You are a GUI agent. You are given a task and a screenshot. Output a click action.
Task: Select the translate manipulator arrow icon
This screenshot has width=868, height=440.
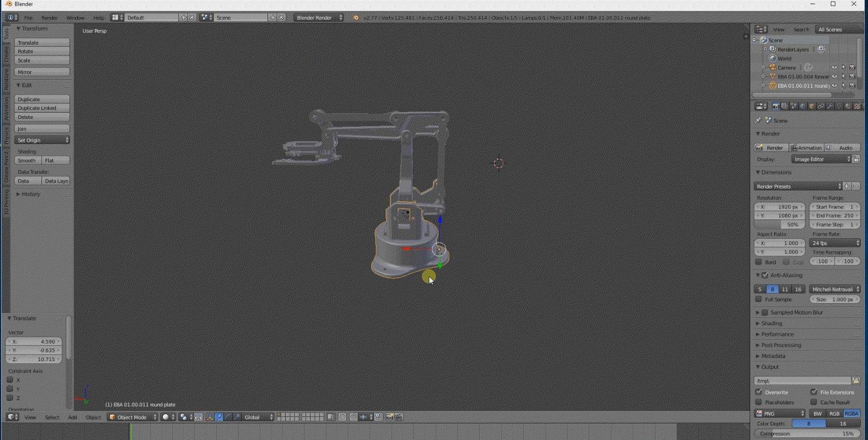[219, 417]
